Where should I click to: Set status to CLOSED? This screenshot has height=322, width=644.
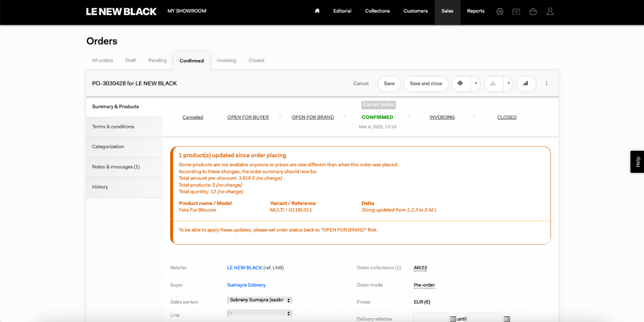point(507,118)
